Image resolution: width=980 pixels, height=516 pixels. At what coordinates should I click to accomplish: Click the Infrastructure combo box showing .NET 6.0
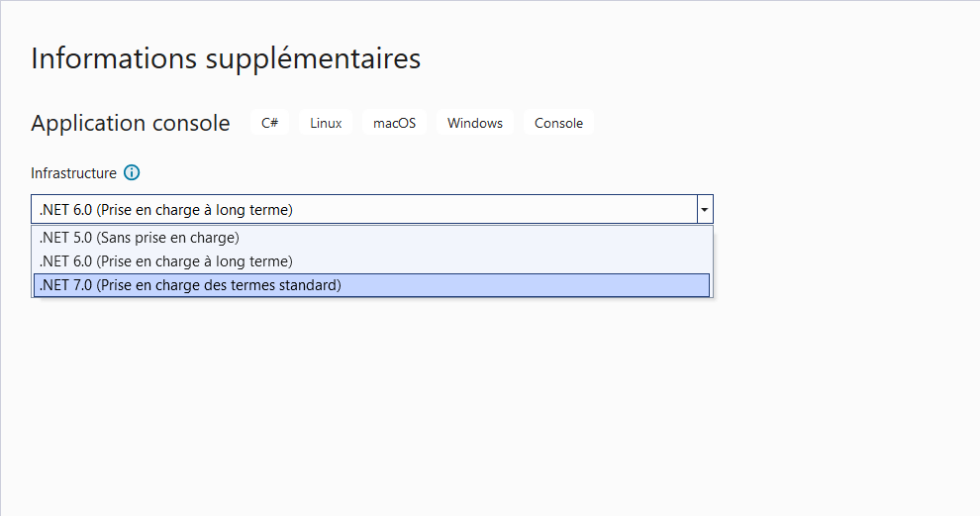tap(364, 210)
